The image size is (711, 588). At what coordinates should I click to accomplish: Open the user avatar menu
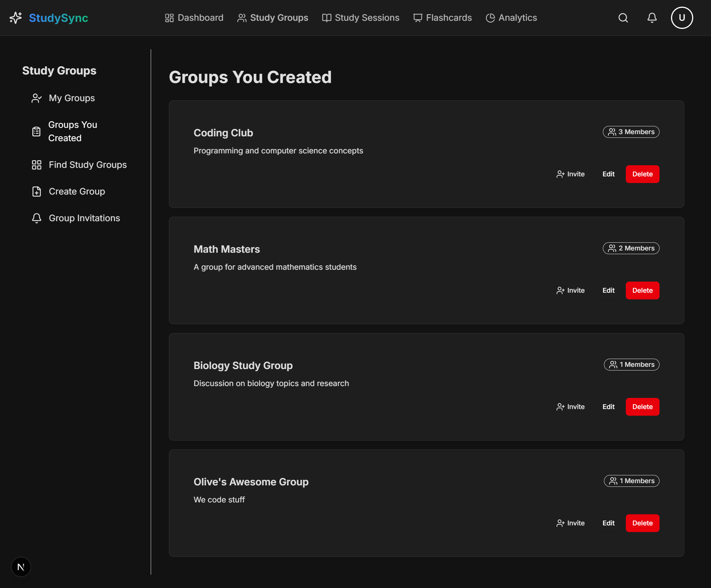pos(682,18)
